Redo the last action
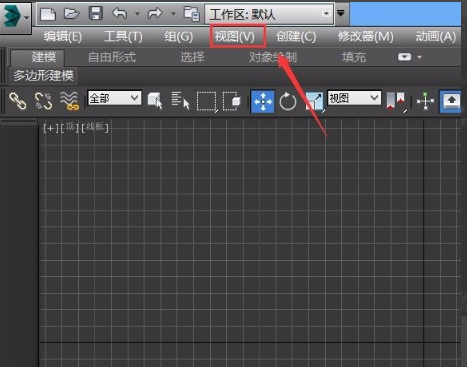 [155, 14]
